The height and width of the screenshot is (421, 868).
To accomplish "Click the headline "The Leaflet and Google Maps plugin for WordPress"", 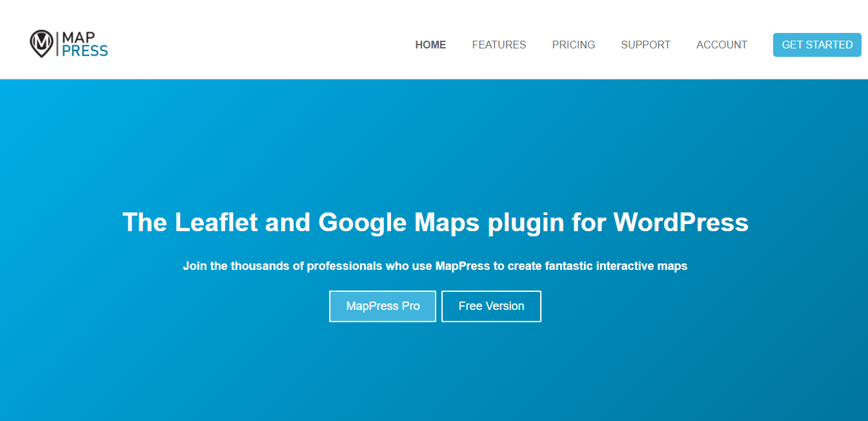I will pyautogui.click(x=435, y=222).
